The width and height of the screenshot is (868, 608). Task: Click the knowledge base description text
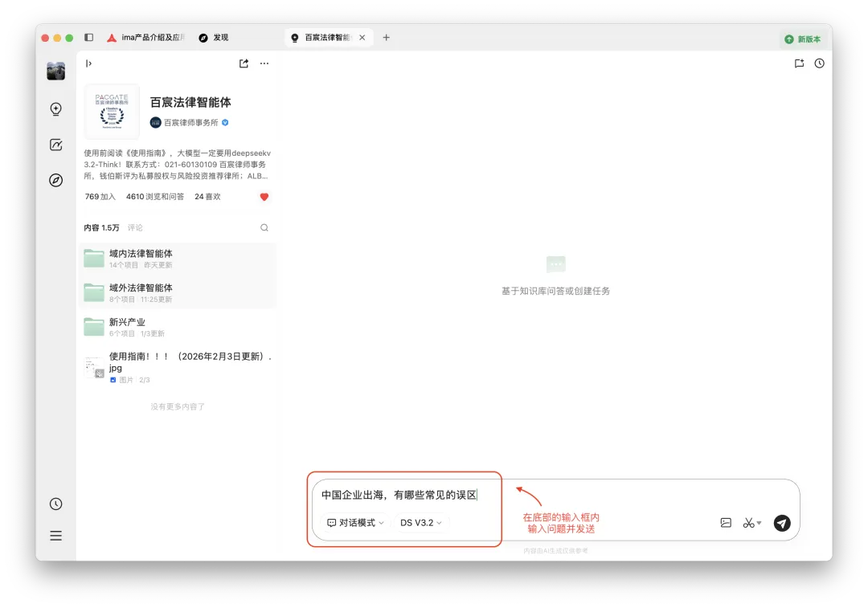(177, 165)
